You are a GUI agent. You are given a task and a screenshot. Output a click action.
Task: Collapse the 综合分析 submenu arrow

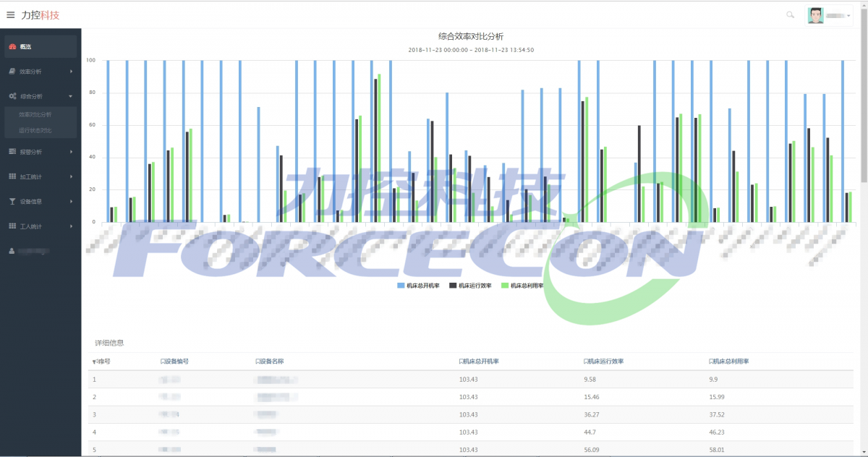click(x=71, y=96)
